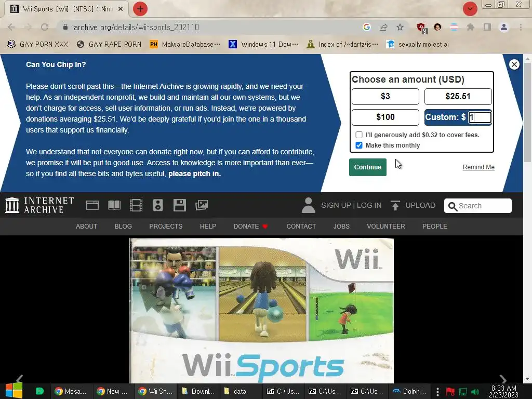Screen dimensions: 532x399
Task: Open Internet Archive web (Wayback) icon
Action: pos(92,205)
